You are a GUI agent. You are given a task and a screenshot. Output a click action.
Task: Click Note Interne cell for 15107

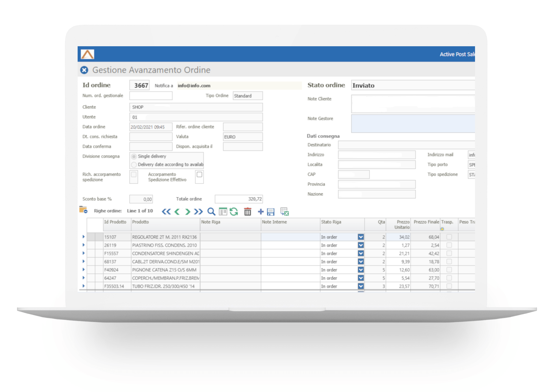pos(291,237)
